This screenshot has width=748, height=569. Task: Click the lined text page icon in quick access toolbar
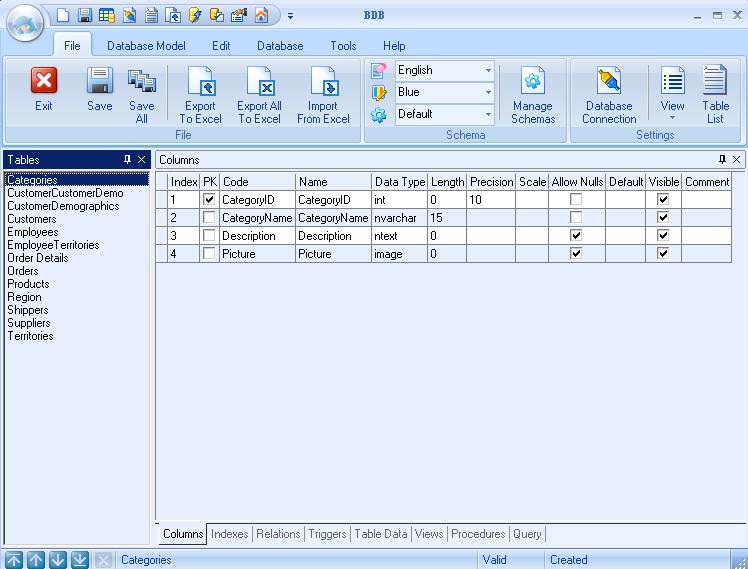click(x=151, y=15)
